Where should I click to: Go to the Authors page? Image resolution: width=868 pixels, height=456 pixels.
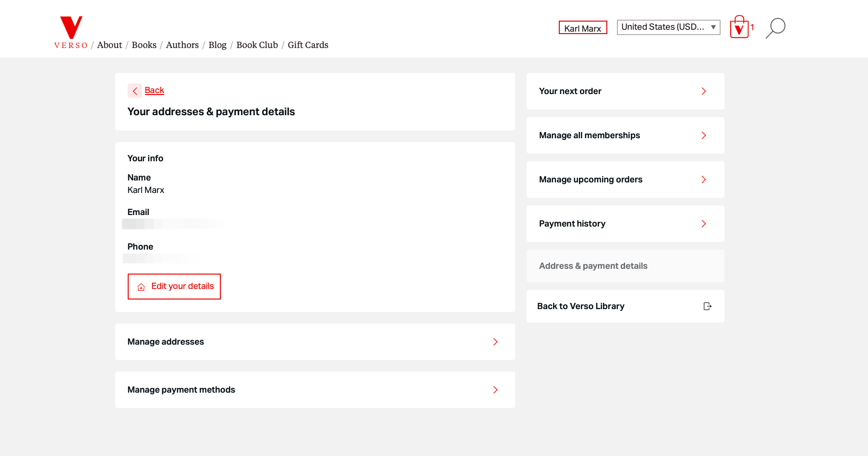(x=182, y=45)
